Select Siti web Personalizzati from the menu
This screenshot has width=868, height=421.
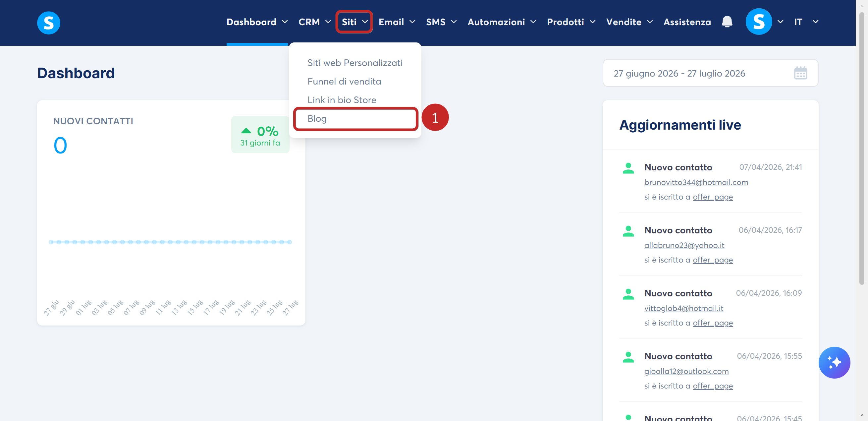click(355, 63)
